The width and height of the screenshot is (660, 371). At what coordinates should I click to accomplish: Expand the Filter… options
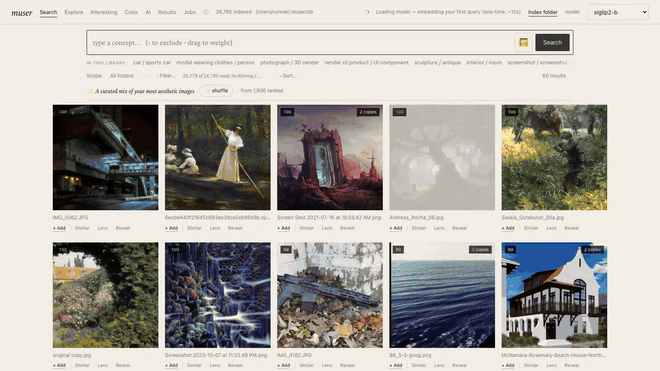pos(166,76)
